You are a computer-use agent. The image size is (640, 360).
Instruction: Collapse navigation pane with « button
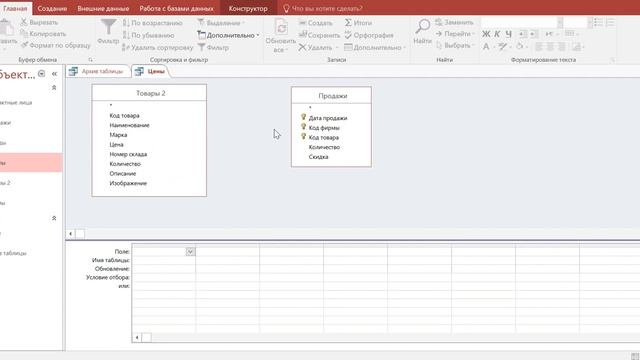tap(54, 73)
